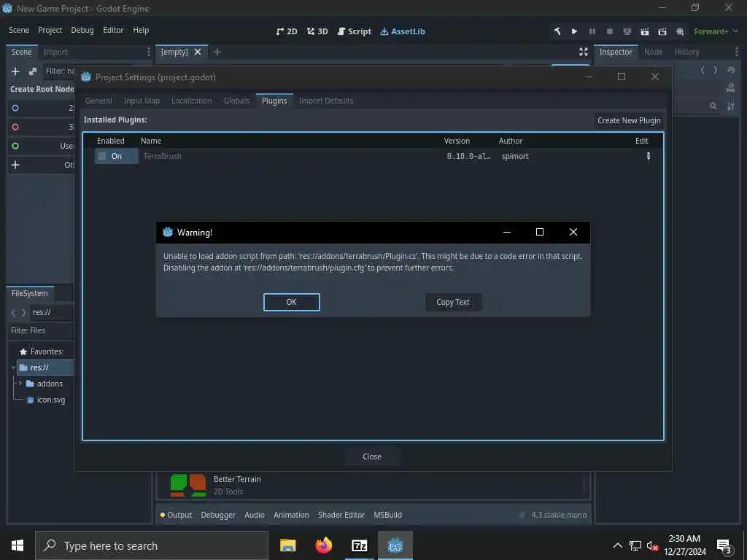
Task: Open the Globals tab
Action: pyautogui.click(x=236, y=101)
